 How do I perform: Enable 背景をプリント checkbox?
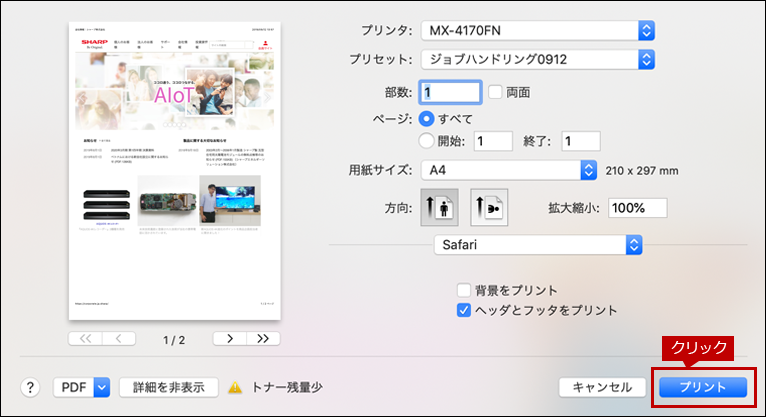(464, 290)
